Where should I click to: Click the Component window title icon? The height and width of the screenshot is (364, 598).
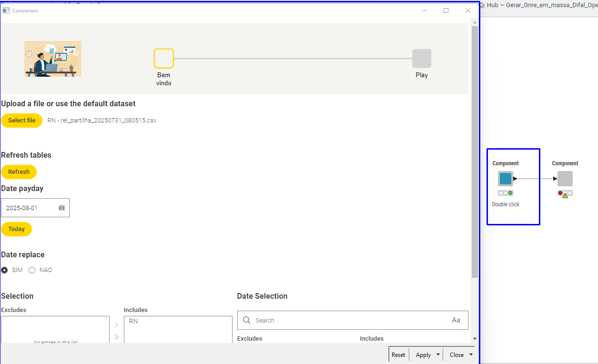pyautogui.click(x=6, y=10)
